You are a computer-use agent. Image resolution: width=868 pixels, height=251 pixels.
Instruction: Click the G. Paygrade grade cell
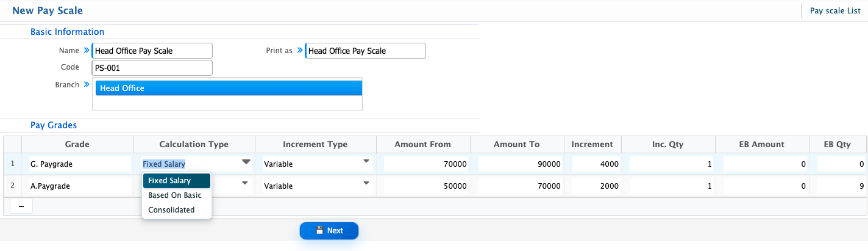coord(79,164)
